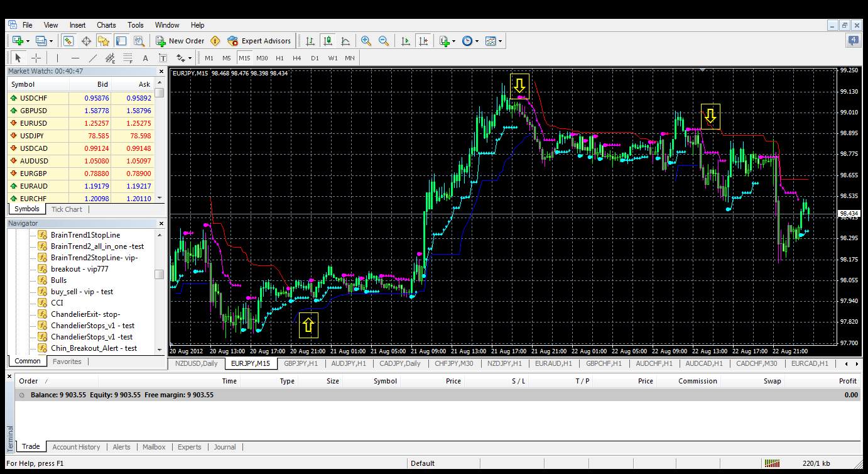This screenshot has width=868, height=474.
Task: Select the Horizontal Line drawing tool
Action: click(75, 58)
